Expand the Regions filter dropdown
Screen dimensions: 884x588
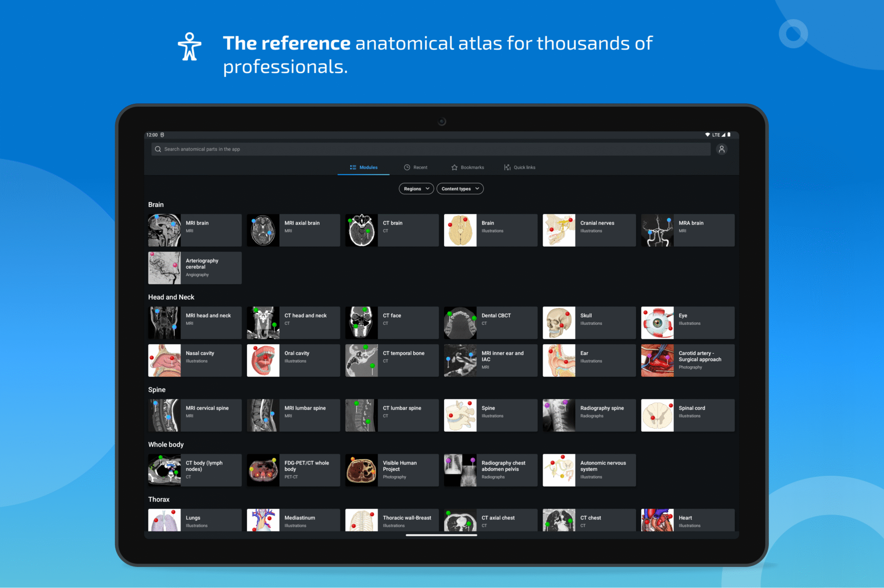tap(416, 189)
